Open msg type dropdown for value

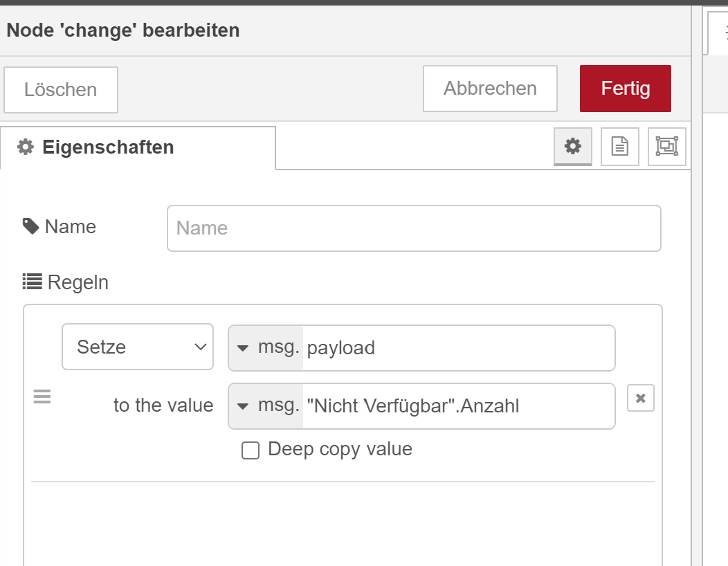pyautogui.click(x=266, y=405)
